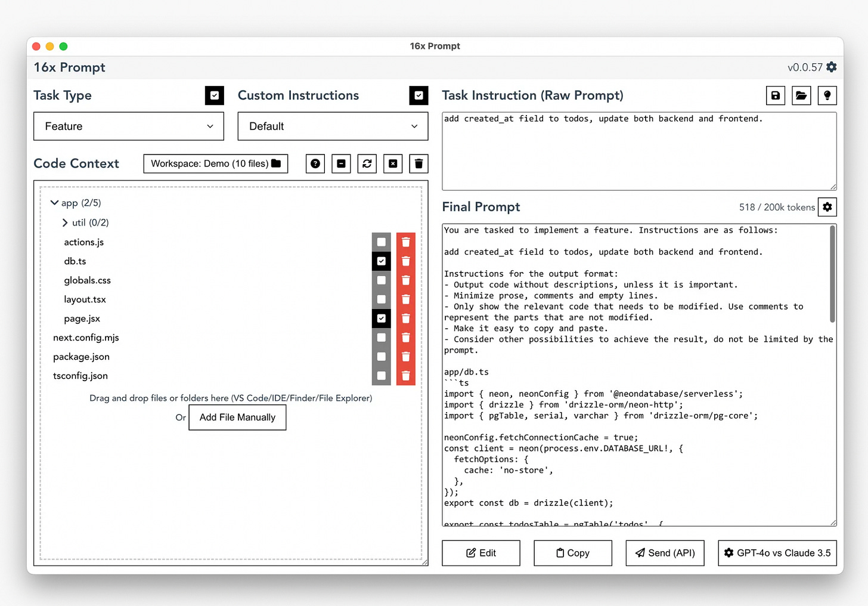Open app settings gear beside v0.0.57
This screenshot has height=606, width=868.
click(832, 67)
